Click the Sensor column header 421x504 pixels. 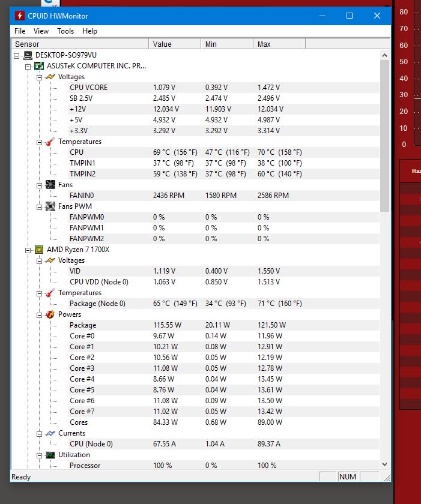click(80, 44)
